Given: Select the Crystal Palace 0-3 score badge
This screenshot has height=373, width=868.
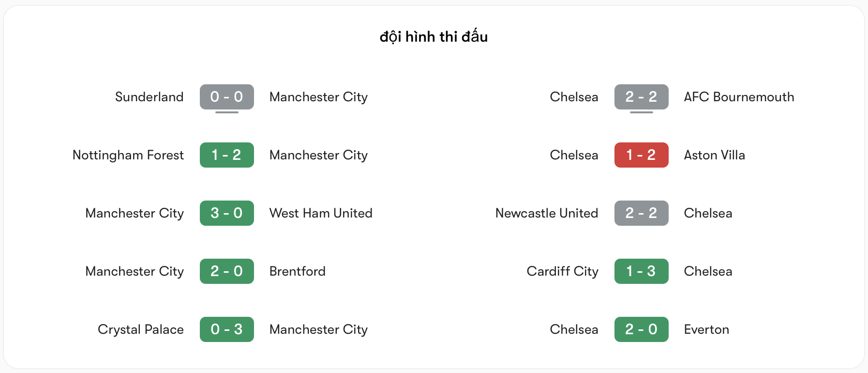Looking at the screenshot, I should point(226,329).
